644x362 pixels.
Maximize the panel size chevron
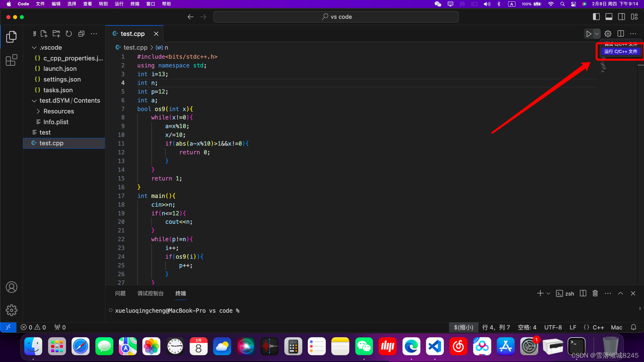pos(621,294)
